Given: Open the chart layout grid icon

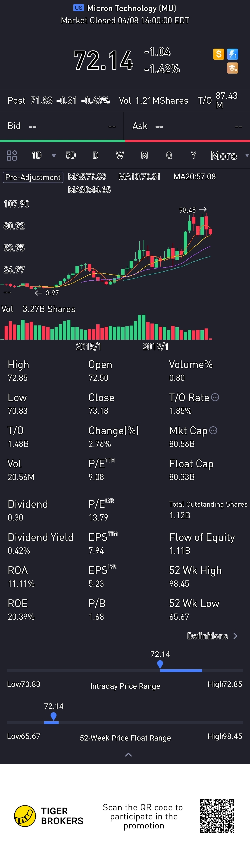Looking at the screenshot, I should click(12, 155).
